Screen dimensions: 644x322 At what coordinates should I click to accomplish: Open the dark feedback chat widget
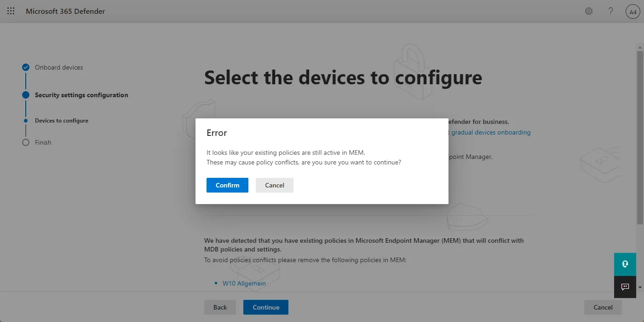click(x=625, y=287)
